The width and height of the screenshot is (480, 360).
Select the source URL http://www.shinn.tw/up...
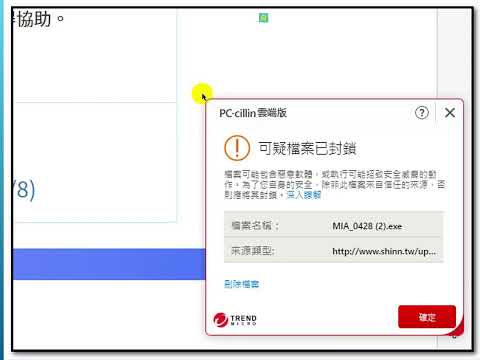click(x=384, y=251)
